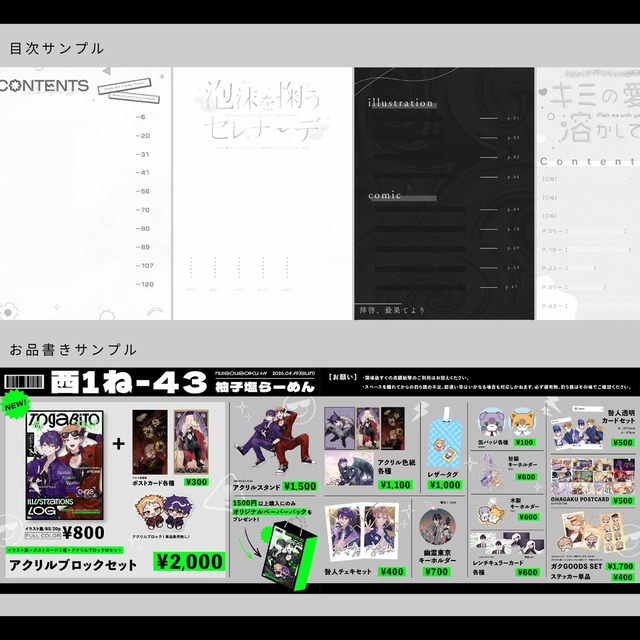Open the キミの愛 contents sample thumbnail
The width and height of the screenshot is (640, 640).
coord(588,193)
